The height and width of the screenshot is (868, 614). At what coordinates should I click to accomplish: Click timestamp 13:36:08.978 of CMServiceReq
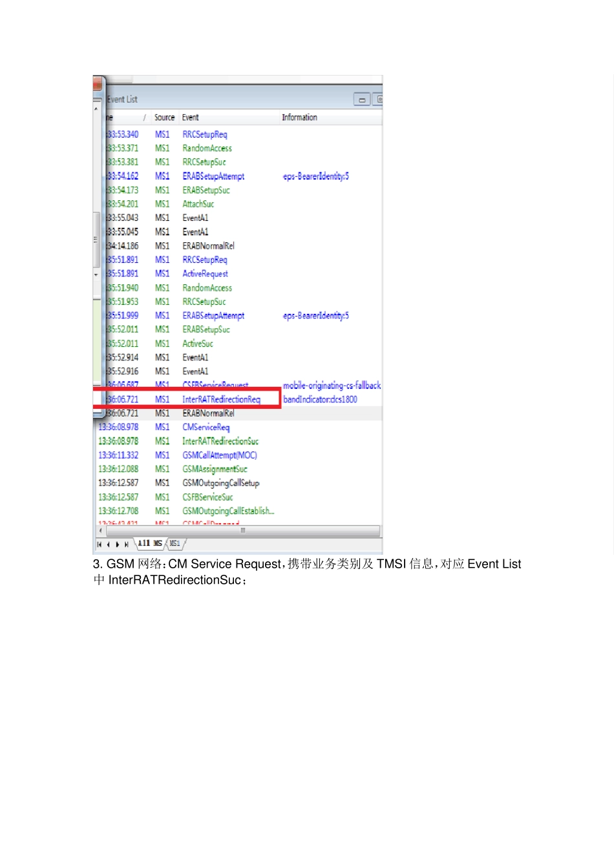[118, 428]
